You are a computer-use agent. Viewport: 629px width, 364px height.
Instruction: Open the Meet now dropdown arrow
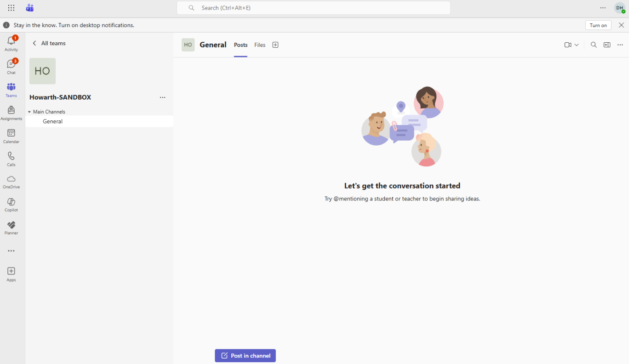pos(577,45)
